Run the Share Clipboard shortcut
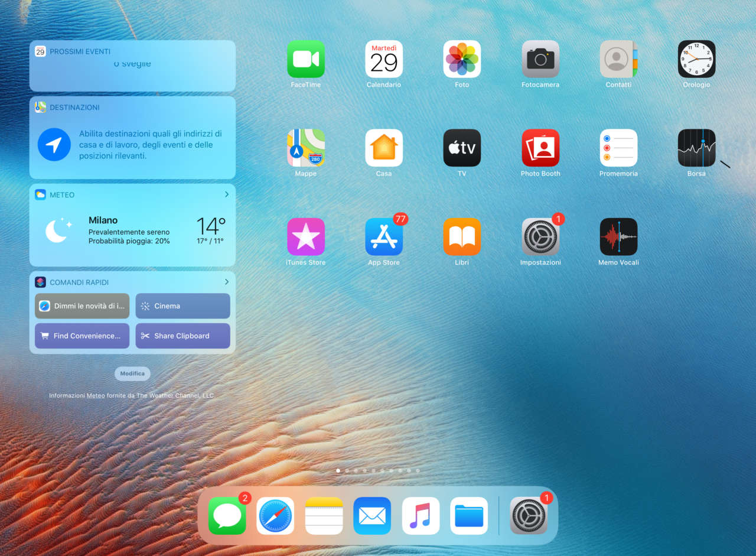Viewport: 756px width, 556px height. pos(183,336)
